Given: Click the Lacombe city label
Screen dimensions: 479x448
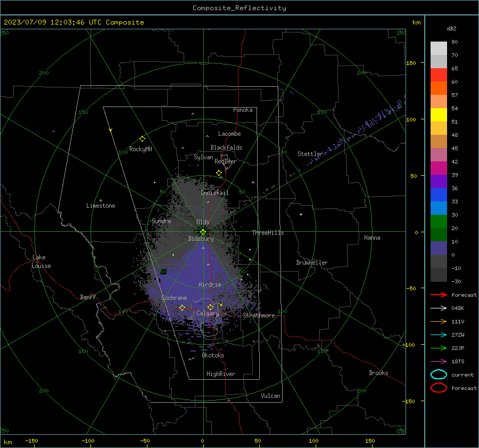Looking at the screenshot, I should [x=229, y=134].
